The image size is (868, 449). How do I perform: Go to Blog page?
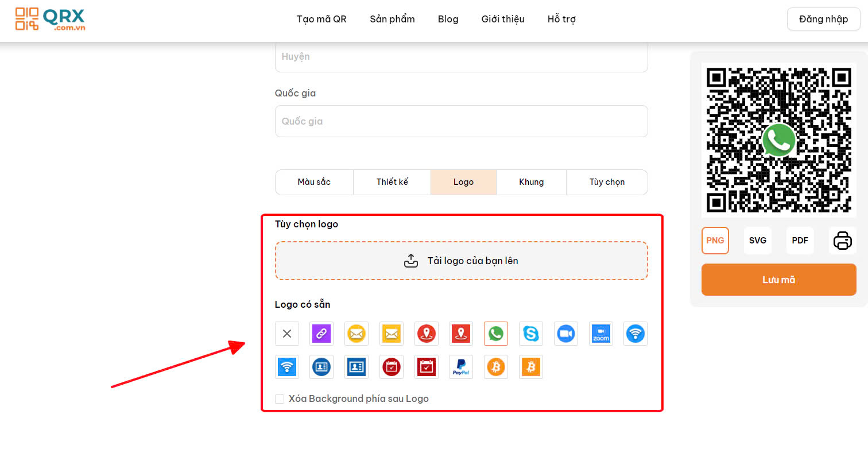(x=448, y=19)
